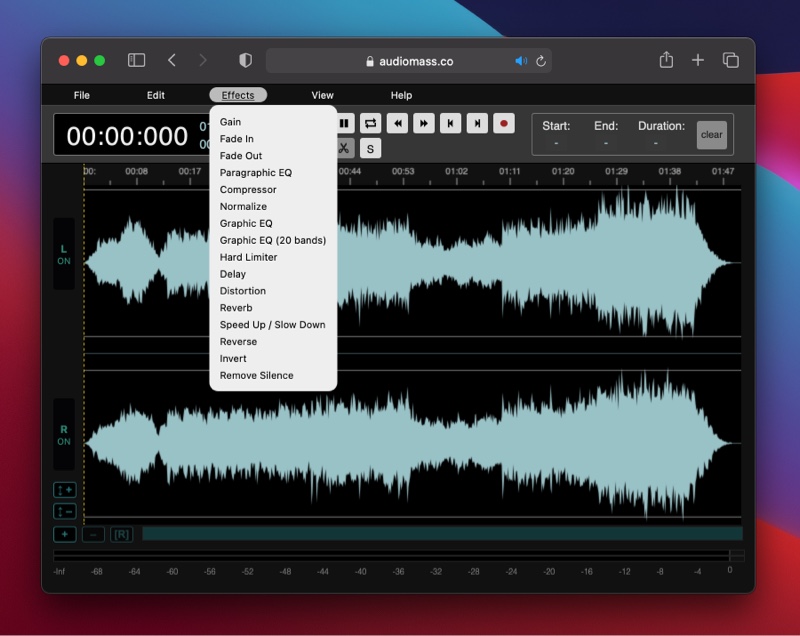Jump to end of track
The image size is (800, 636).
pos(477,123)
